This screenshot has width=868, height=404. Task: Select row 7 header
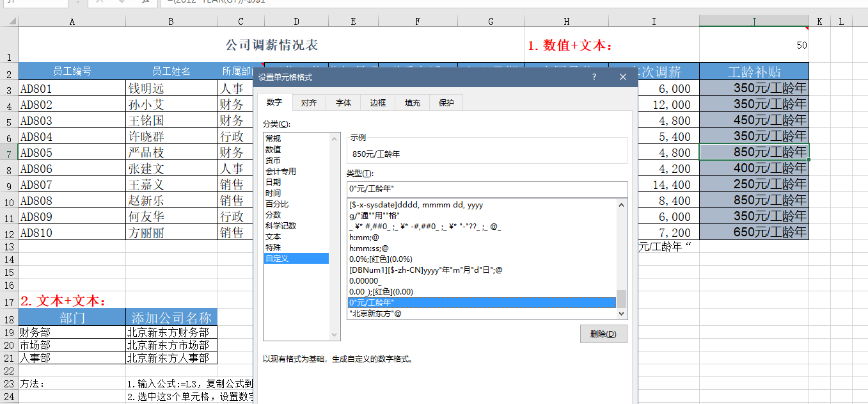[9, 153]
